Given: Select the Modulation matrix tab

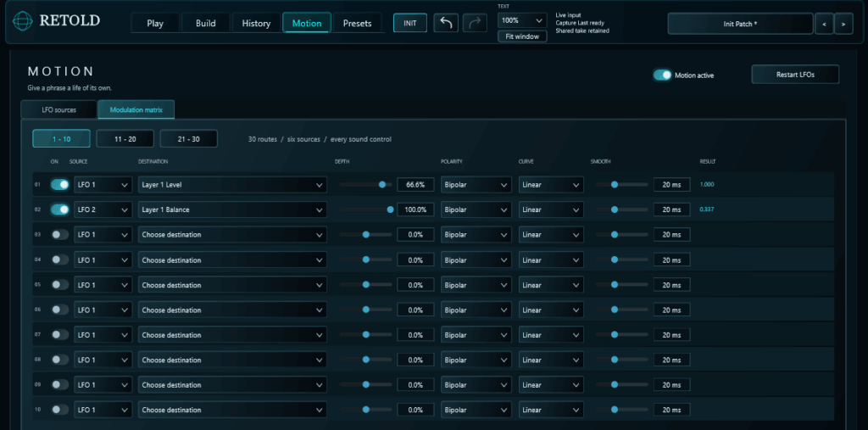Looking at the screenshot, I should coord(136,109).
